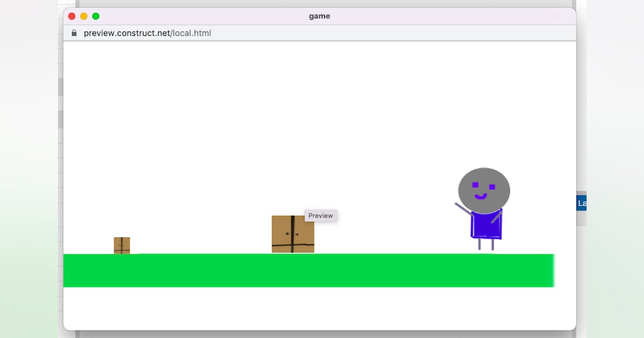Click the character's right purple eye
Viewport: 644px width, 338px height.
[492, 187]
